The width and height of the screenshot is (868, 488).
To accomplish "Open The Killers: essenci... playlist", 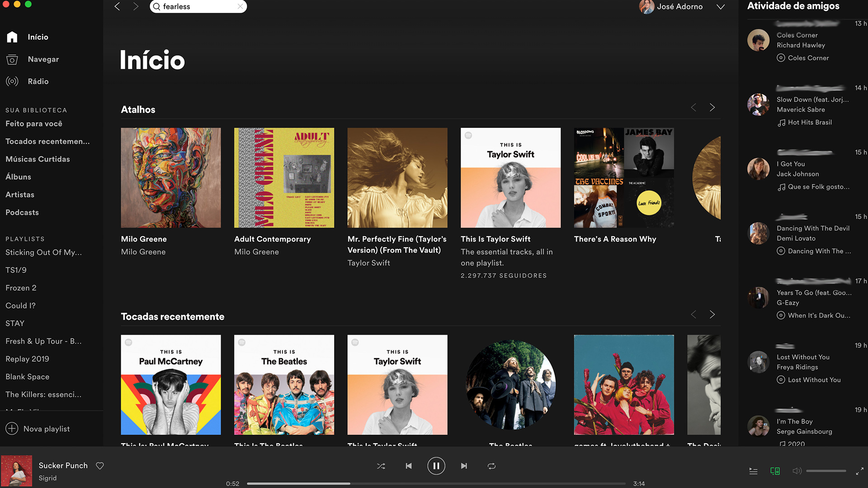I will pyautogui.click(x=43, y=394).
